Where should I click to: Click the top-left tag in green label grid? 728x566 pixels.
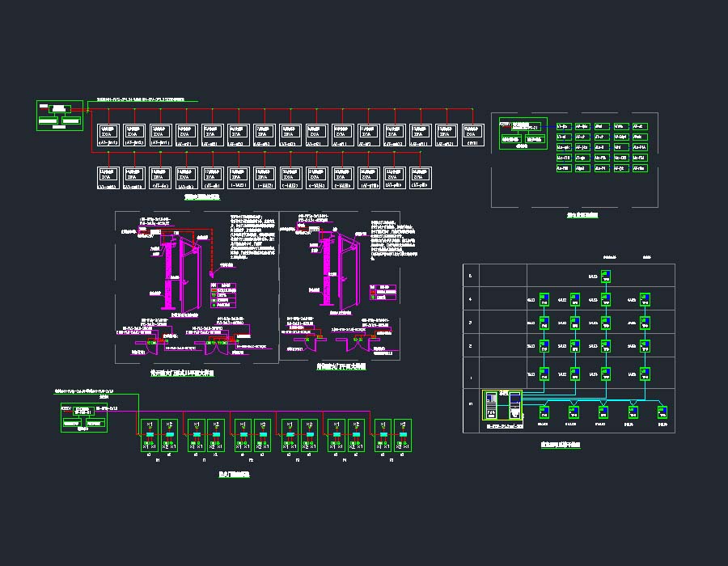click(563, 127)
